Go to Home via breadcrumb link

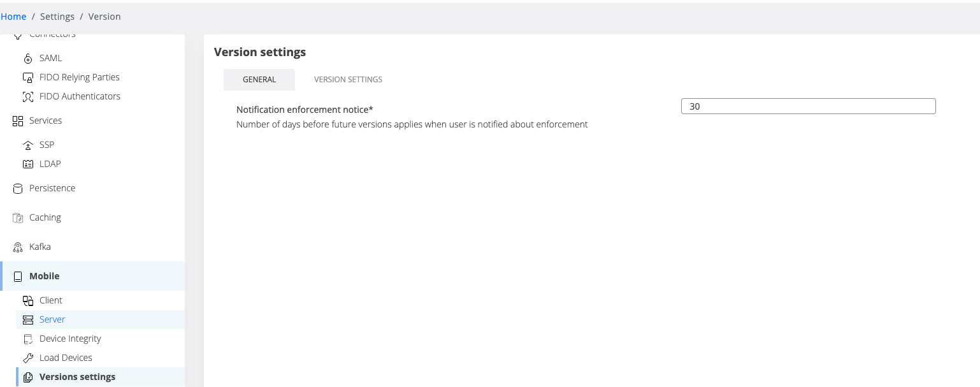(13, 17)
